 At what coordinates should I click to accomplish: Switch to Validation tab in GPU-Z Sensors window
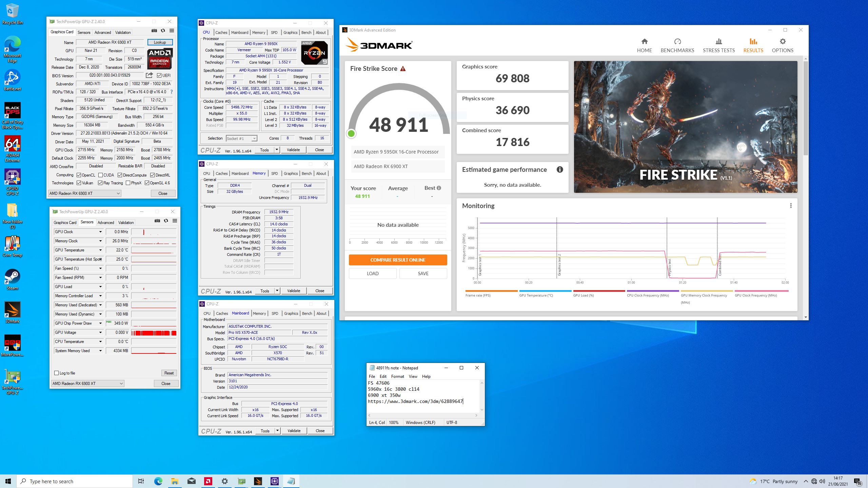[126, 223]
